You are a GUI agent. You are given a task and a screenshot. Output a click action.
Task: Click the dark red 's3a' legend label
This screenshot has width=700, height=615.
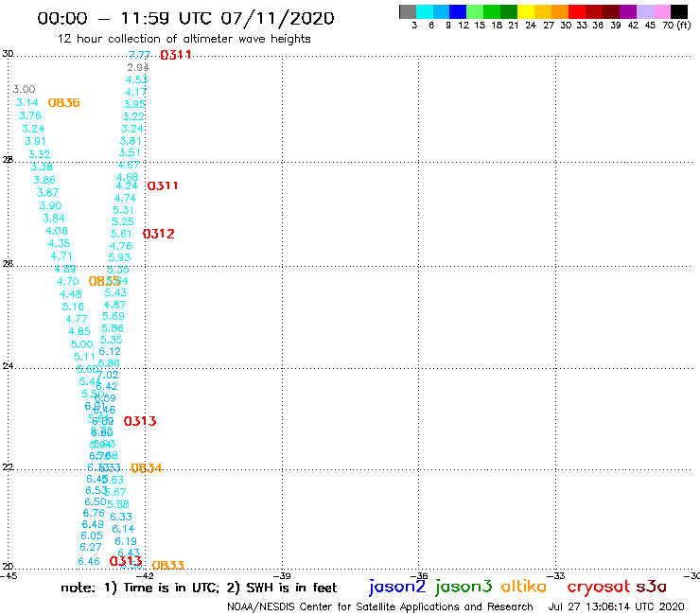coord(651,587)
